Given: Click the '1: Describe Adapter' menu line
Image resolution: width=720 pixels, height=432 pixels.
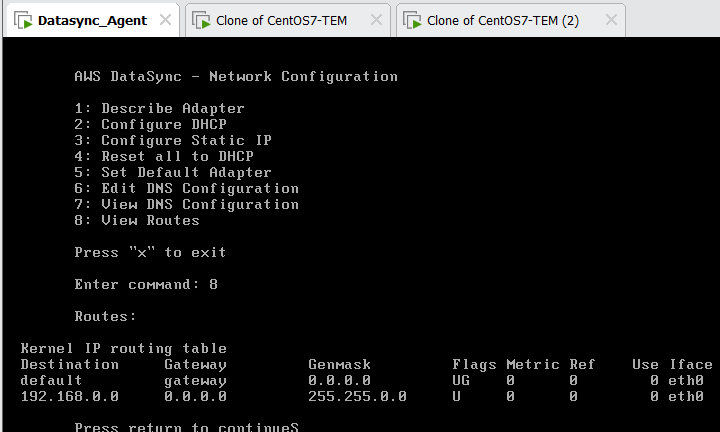Looking at the screenshot, I should pyautogui.click(x=159, y=108).
